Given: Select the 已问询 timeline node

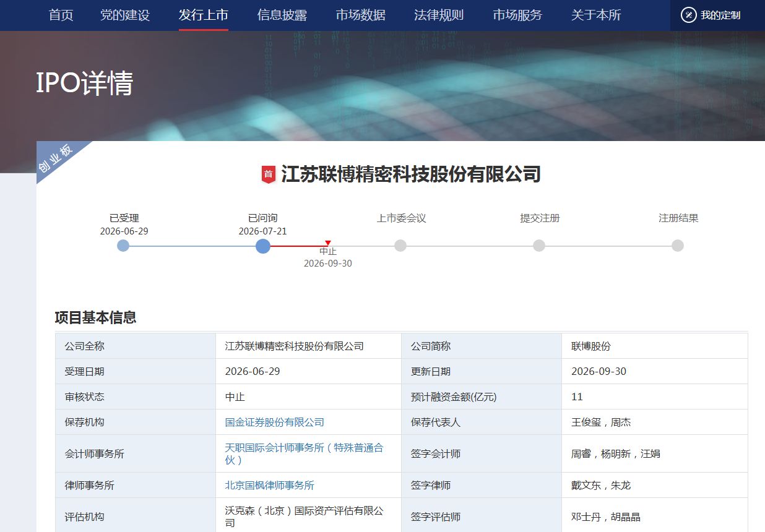Looking at the screenshot, I should click(x=263, y=246).
